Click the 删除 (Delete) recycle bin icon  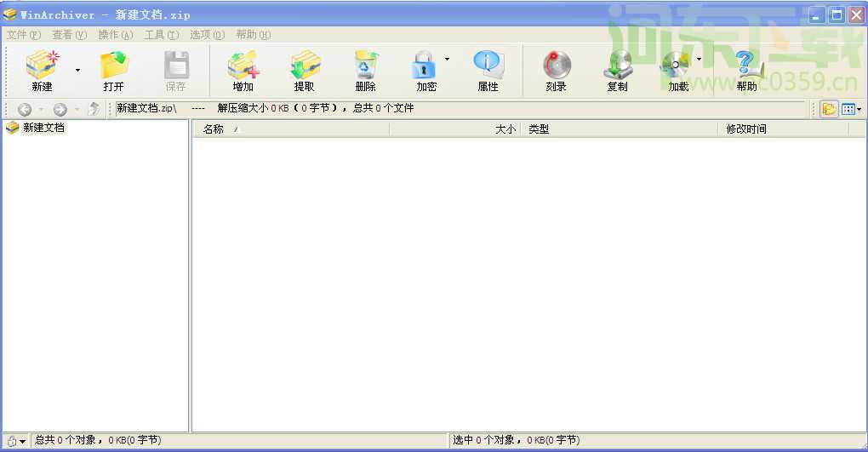point(366,65)
